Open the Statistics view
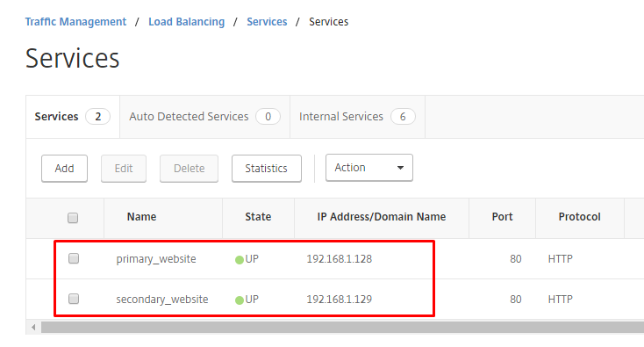The image size is (644, 347). click(266, 168)
